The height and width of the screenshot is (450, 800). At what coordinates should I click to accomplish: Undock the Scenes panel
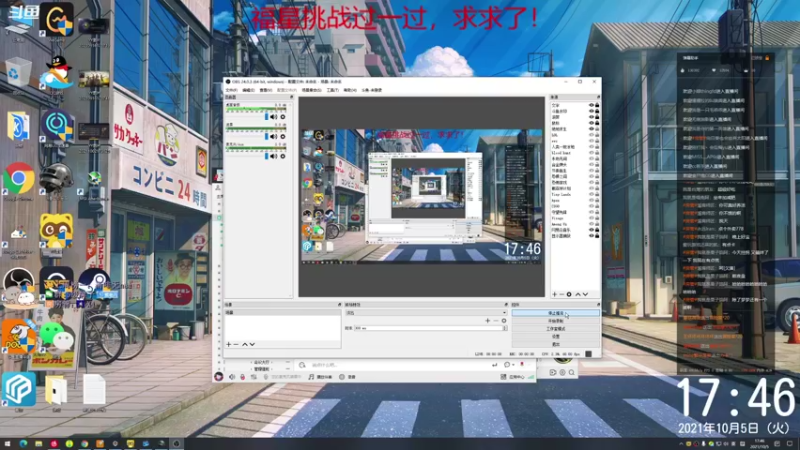(x=339, y=305)
